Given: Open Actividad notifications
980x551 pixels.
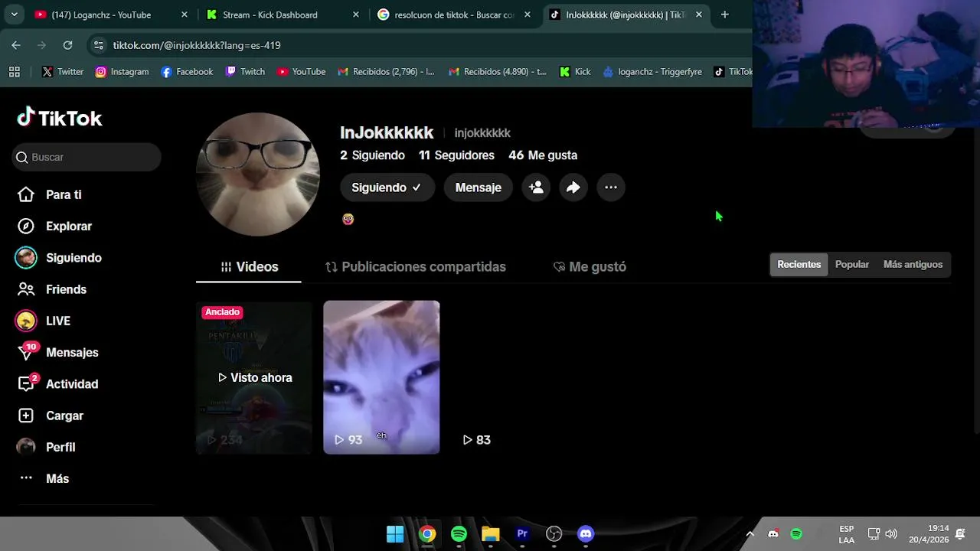Looking at the screenshot, I should (58, 383).
